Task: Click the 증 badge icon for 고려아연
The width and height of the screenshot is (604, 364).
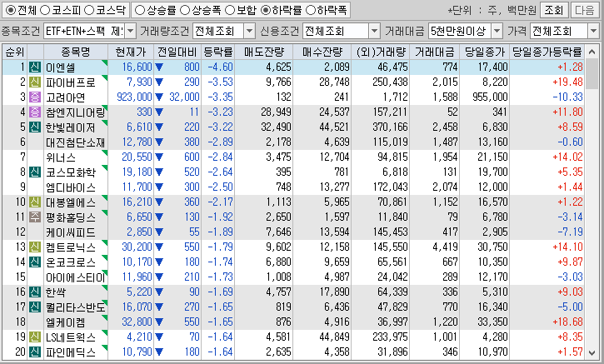Action: pos(35,97)
